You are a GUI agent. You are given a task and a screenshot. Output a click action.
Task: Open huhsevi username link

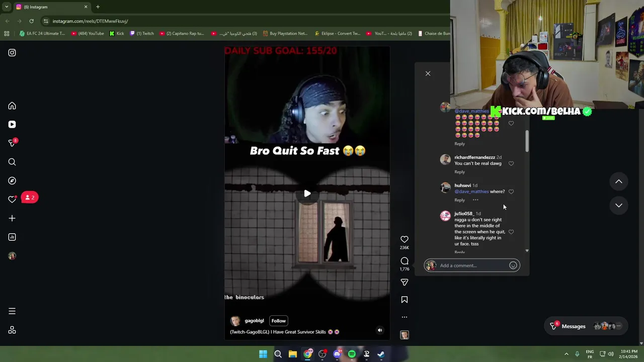coord(462,186)
